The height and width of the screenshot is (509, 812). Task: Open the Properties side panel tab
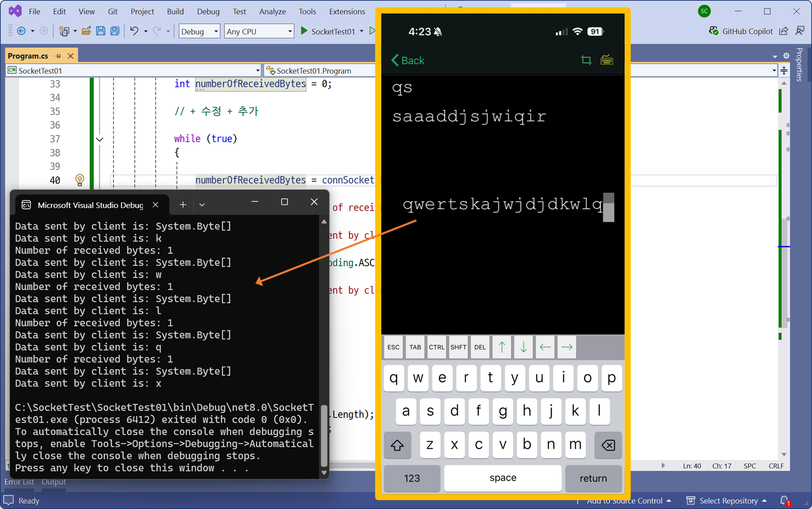pyautogui.click(x=800, y=64)
